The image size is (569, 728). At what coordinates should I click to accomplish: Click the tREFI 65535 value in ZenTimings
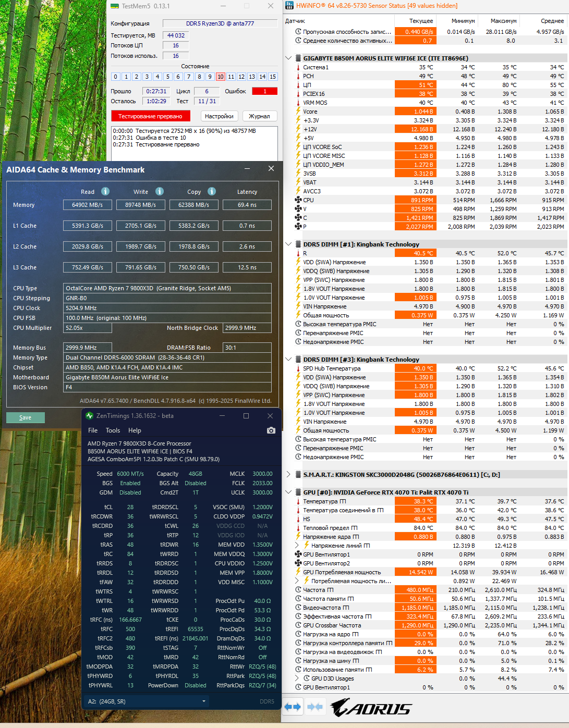(x=196, y=629)
